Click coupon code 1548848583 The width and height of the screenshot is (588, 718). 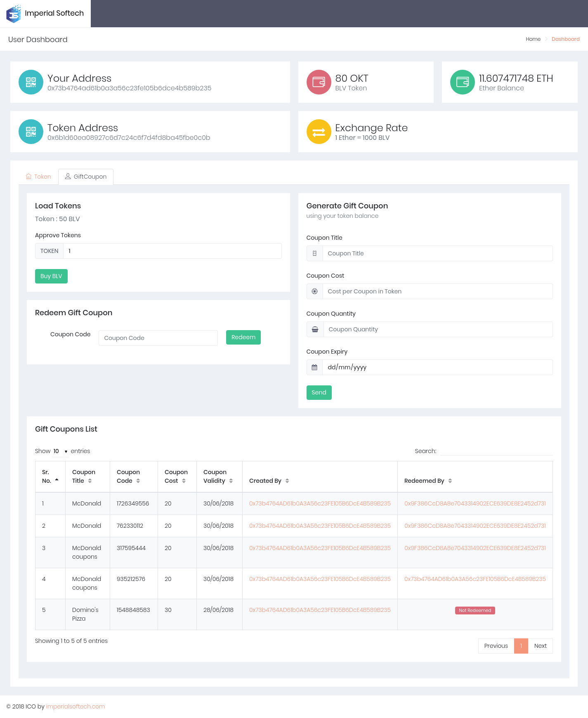coord(133,610)
